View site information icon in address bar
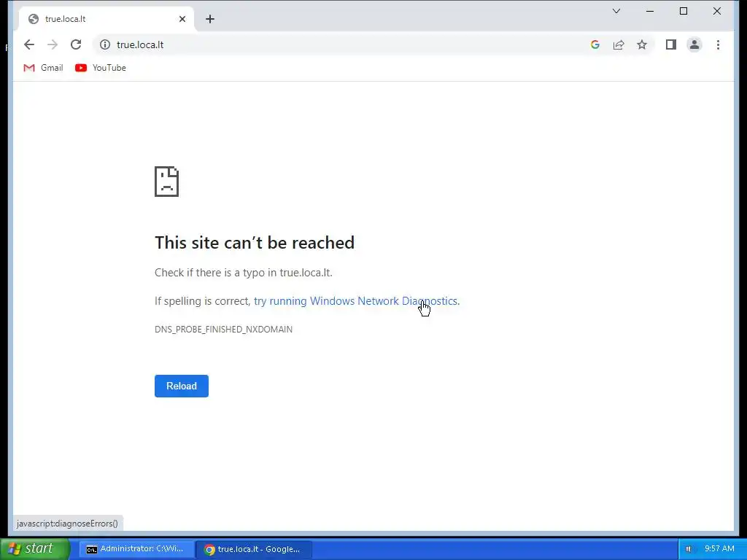The width and height of the screenshot is (747, 560). (105, 44)
